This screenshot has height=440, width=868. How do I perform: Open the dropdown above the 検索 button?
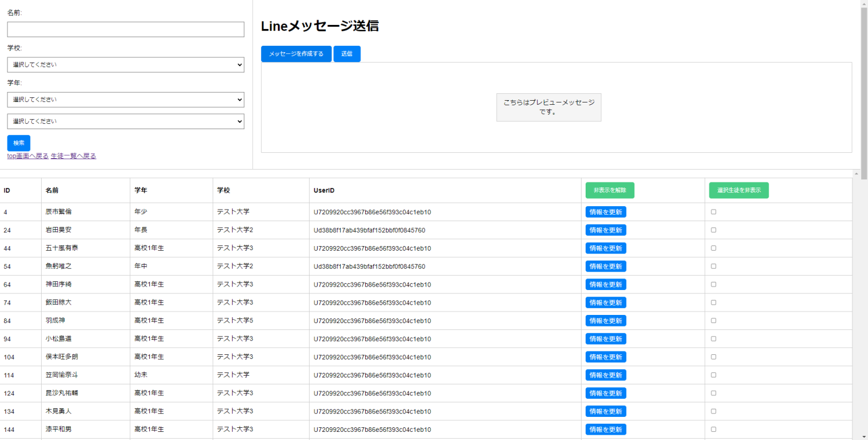126,122
